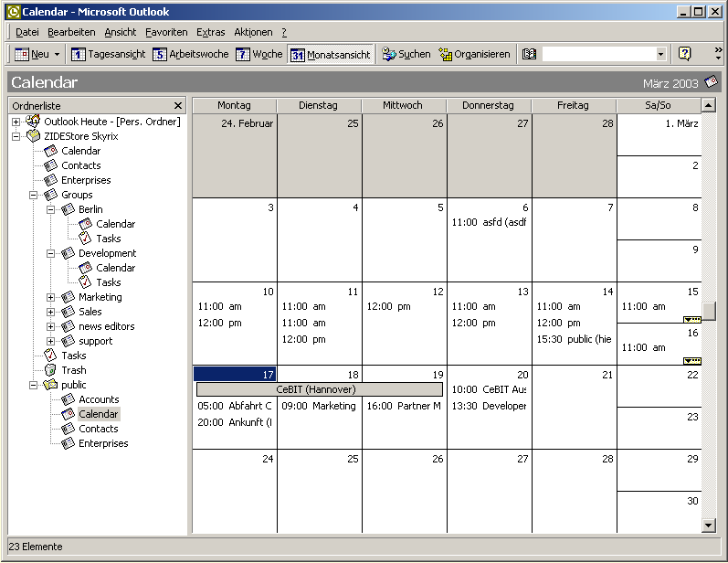Switch to Woche week view
The image size is (728, 563).
258,54
